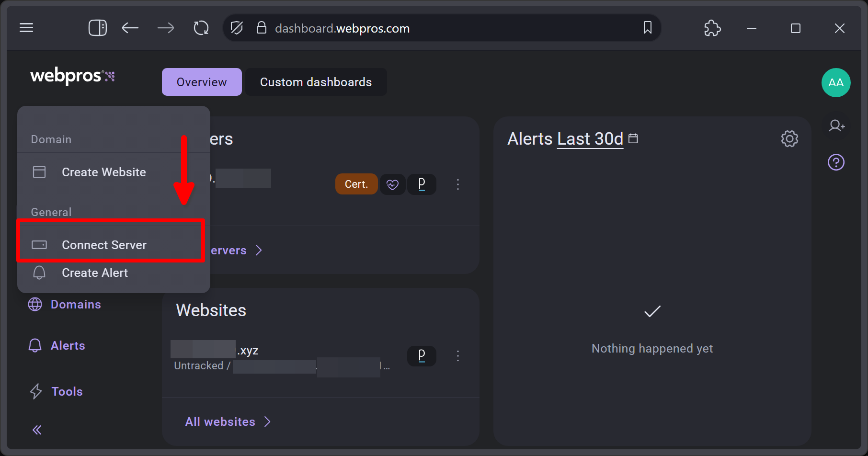The height and width of the screenshot is (456, 868).
Task: Open Domains in the sidebar
Action: (x=65, y=304)
